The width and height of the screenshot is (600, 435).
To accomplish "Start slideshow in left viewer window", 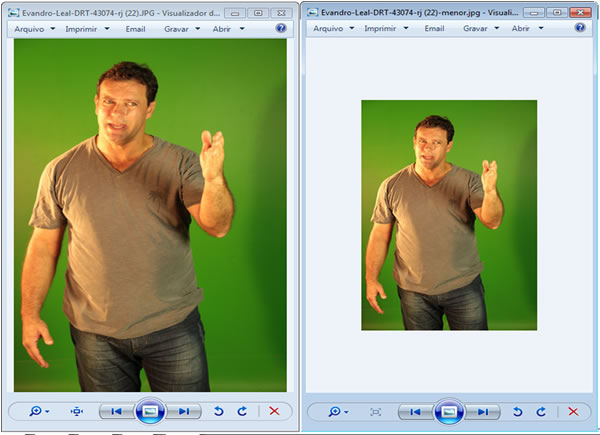I will pyautogui.click(x=150, y=411).
